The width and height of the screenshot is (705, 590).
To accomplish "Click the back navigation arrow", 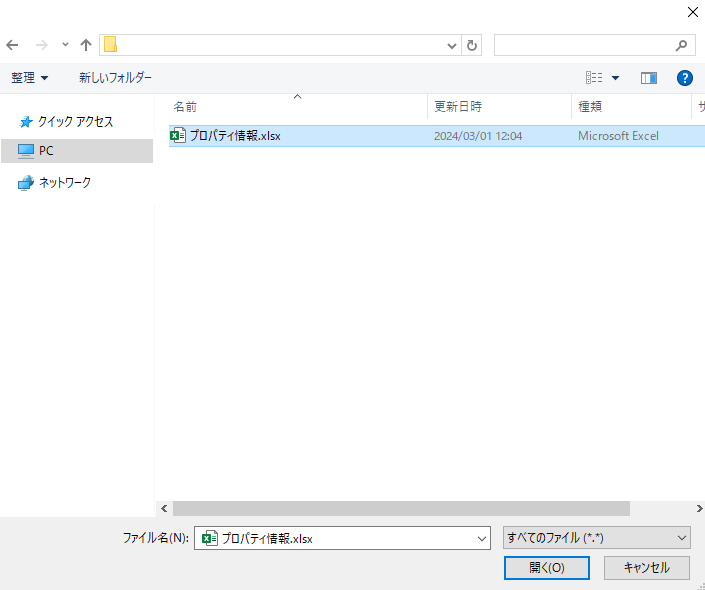I will tap(13, 45).
